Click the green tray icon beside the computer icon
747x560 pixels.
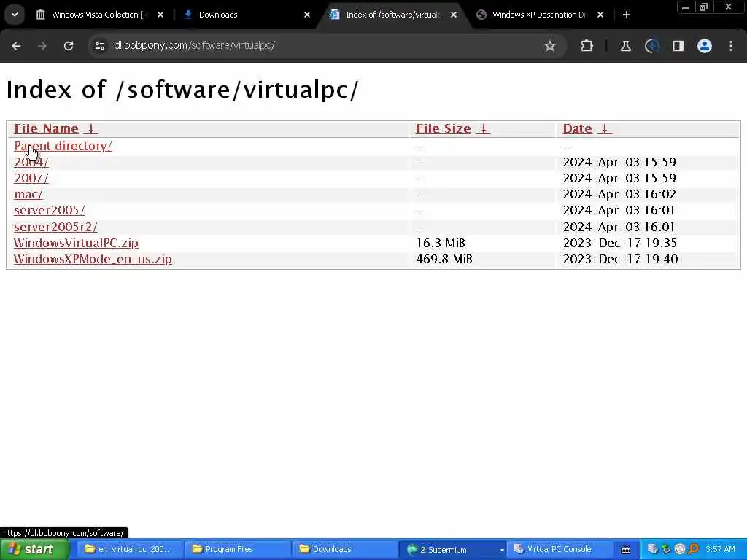666,550
